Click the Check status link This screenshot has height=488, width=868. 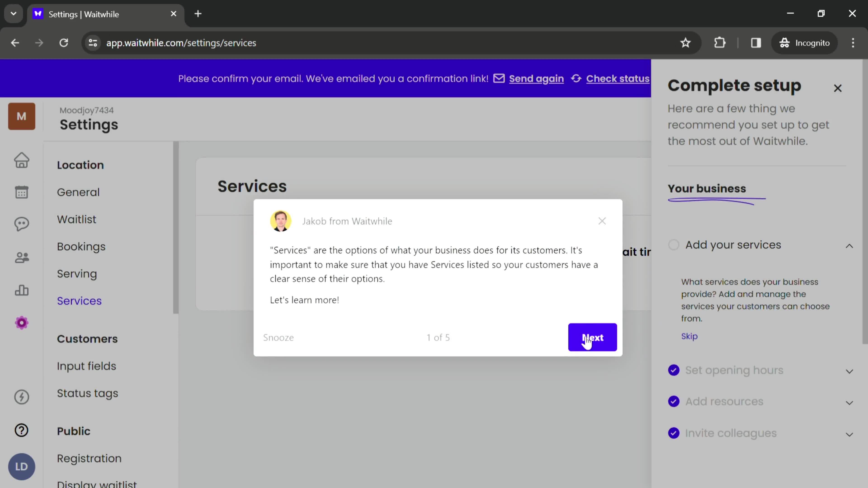[618, 78]
